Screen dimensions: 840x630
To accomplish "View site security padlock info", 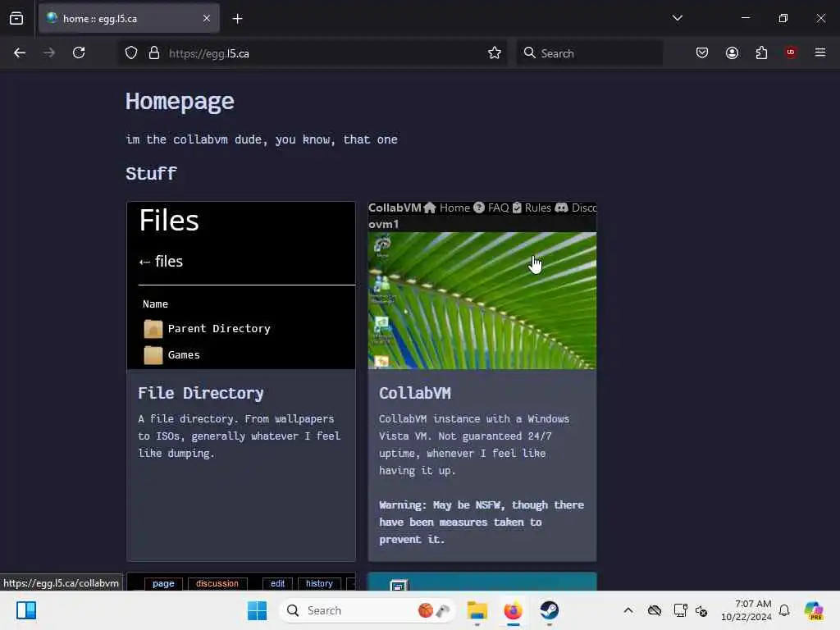I will (154, 53).
